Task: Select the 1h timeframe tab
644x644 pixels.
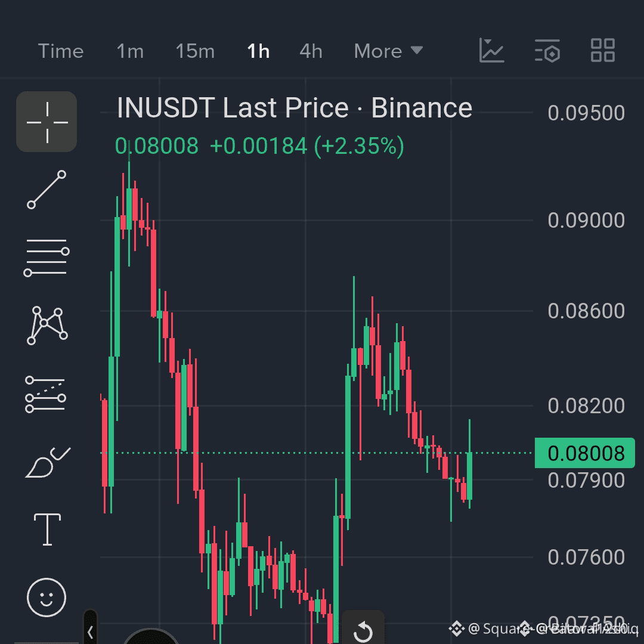Action: (258, 51)
